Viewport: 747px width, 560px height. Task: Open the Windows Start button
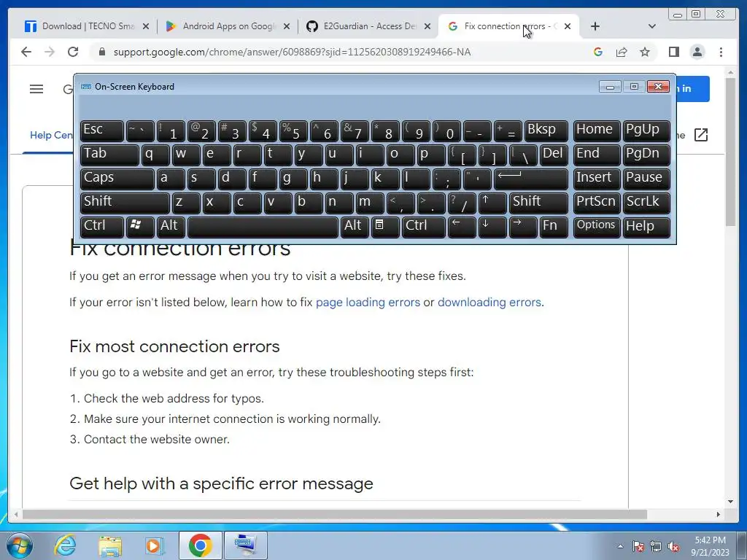19,545
